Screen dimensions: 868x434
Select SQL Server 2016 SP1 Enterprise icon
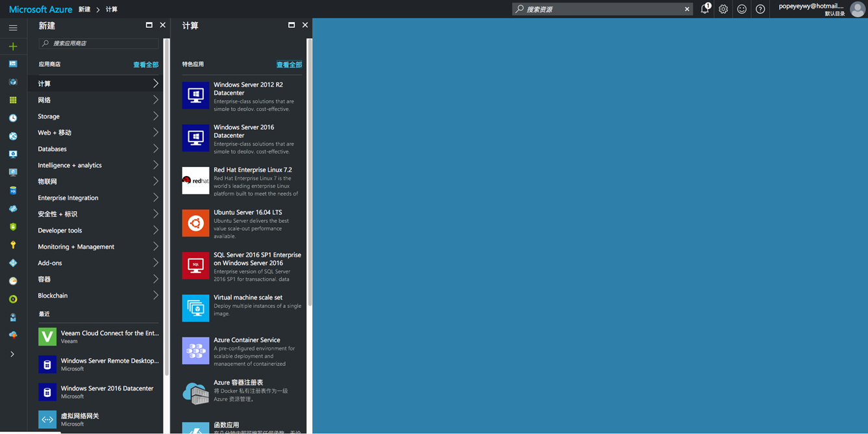click(x=195, y=266)
